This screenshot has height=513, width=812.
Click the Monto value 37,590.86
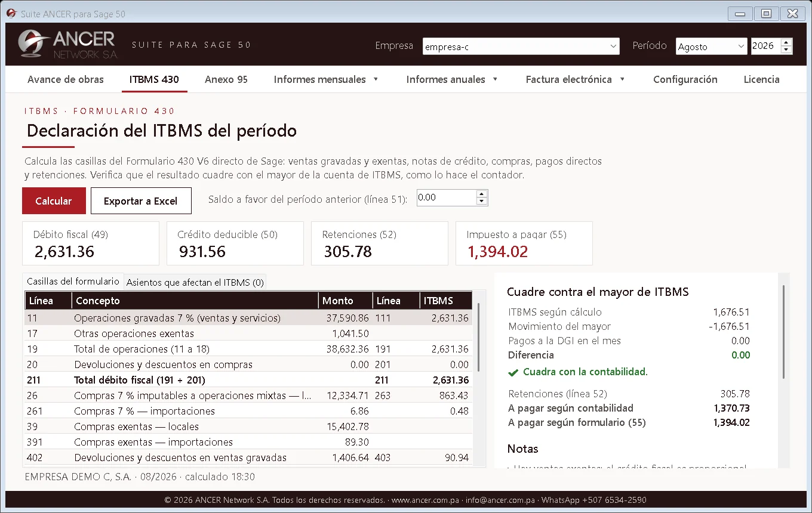point(347,318)
